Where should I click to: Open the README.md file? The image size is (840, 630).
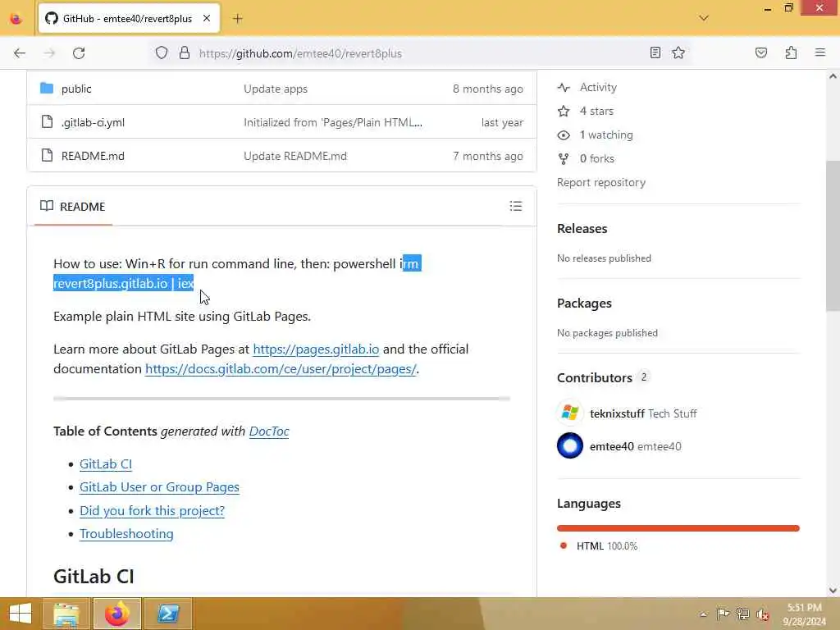coord(93,156)
